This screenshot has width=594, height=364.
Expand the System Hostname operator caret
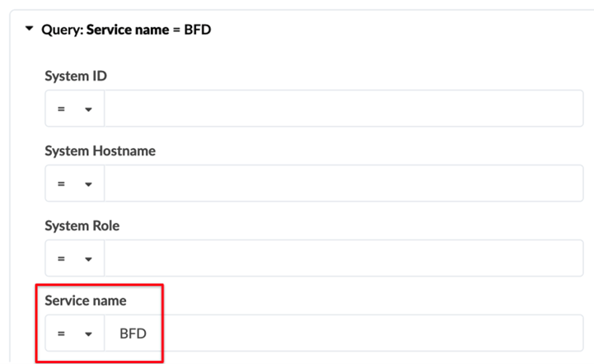click(x=87, y=184)
